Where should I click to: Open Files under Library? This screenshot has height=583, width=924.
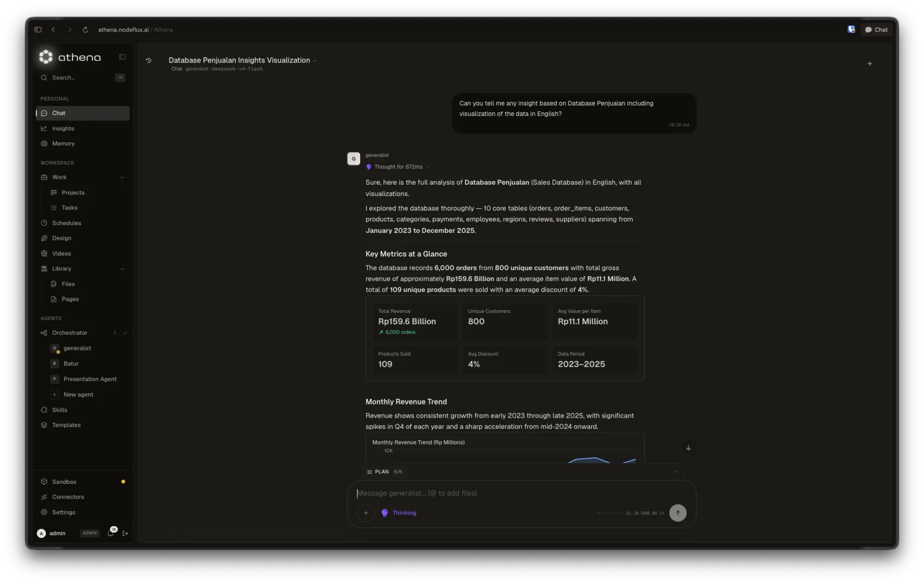pyautogui.click(x=88, y=284)
